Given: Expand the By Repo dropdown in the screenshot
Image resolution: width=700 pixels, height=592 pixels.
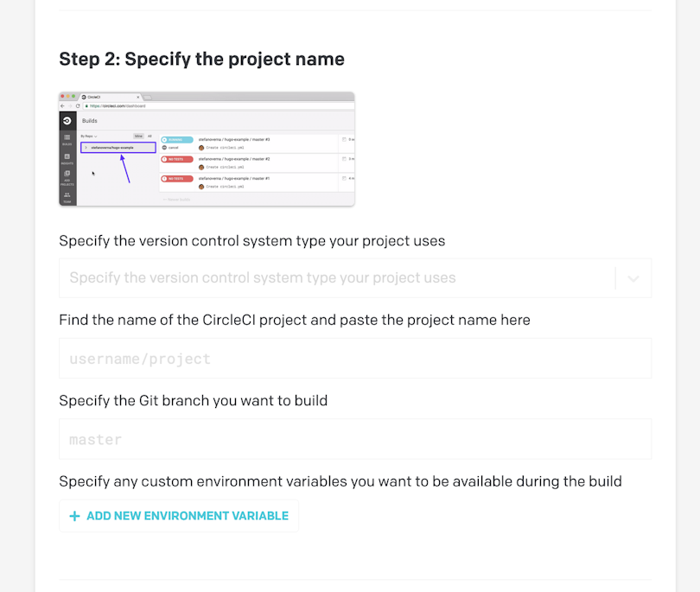Looking at the screenshot, I should tap(89, 137).
